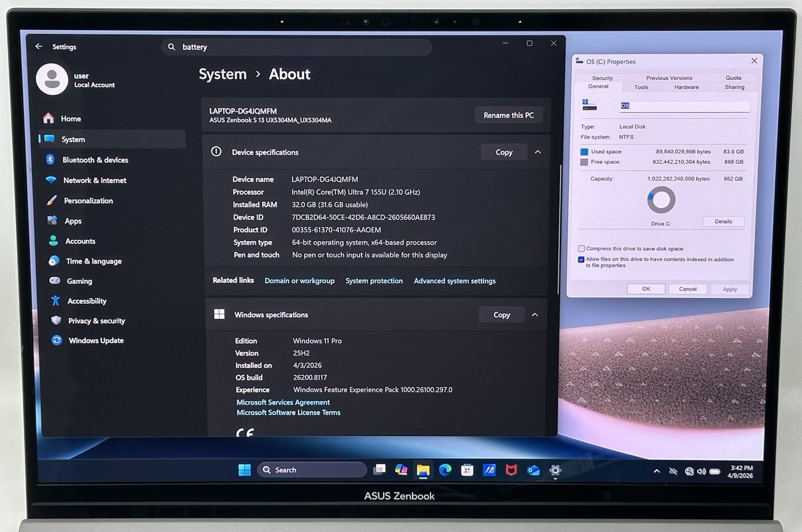Viewport: 802px width, 532px height.
Task: Open File Explorer from taskbar
Action: [423, 470]
